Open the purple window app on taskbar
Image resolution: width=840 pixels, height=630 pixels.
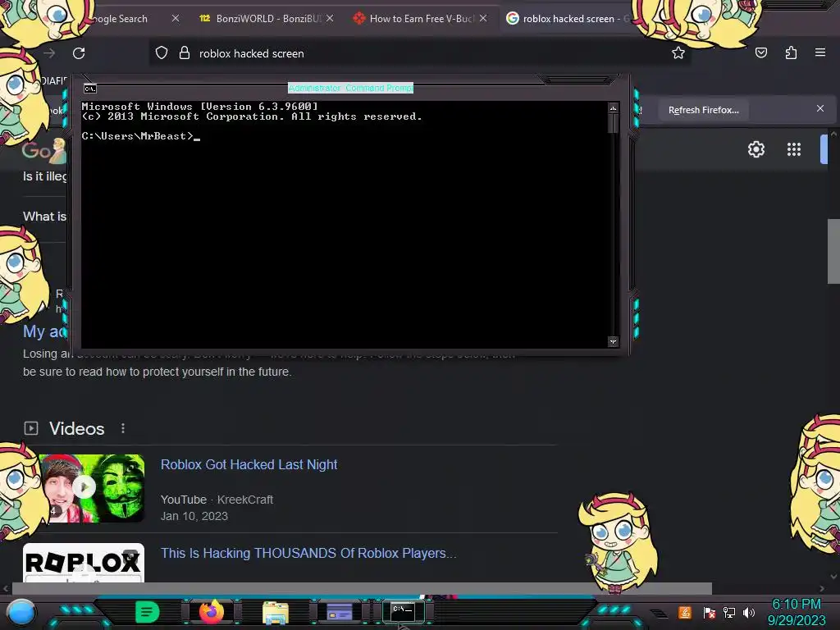coord(339,611)
